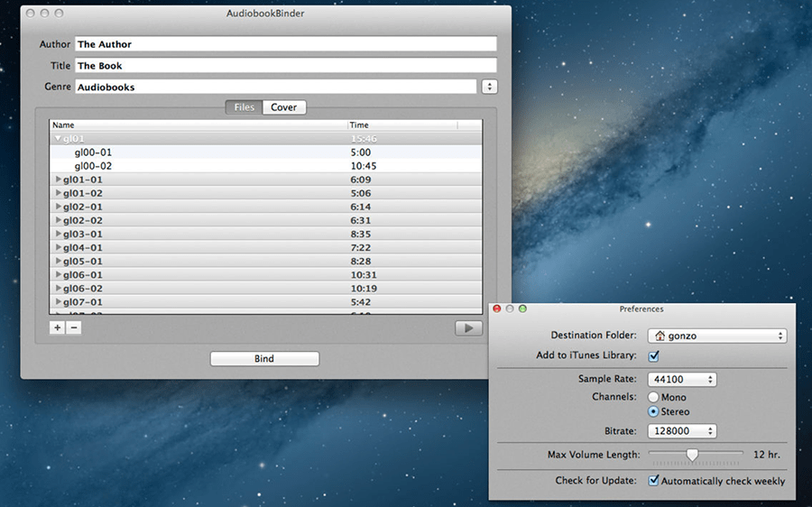
Task: Click the 8:35 time for gl03-01
Action: coord(360,234)
